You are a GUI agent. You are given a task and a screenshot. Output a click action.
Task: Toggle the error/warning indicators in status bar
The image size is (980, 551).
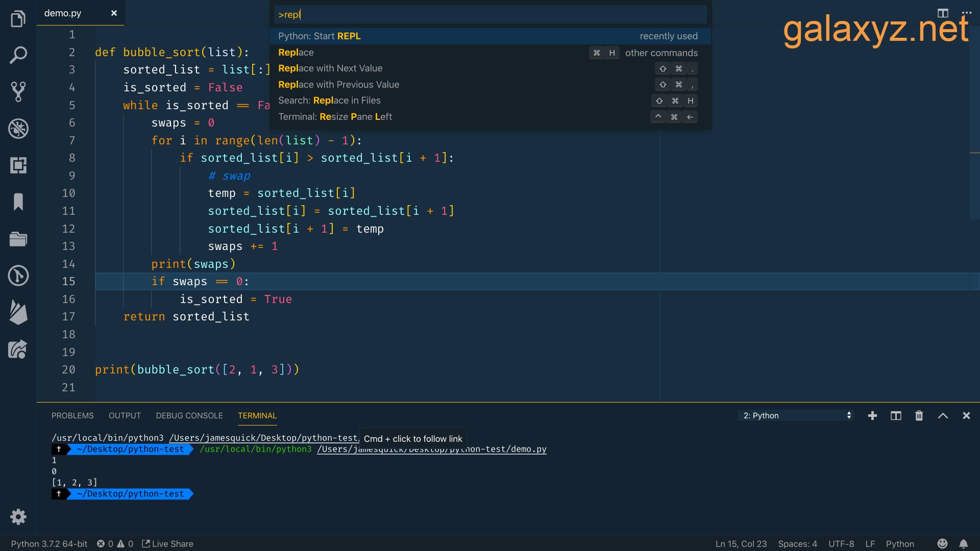[x=118, y=543]
